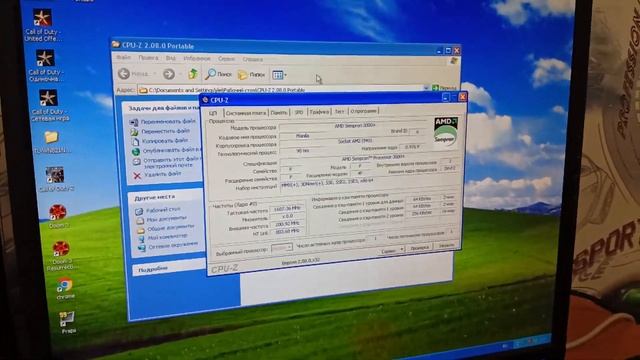This screenshot has height=360, width=640.
Task: Click the AMD Sempron logo in CPU-Z
Action: click(x=445, y=131)
